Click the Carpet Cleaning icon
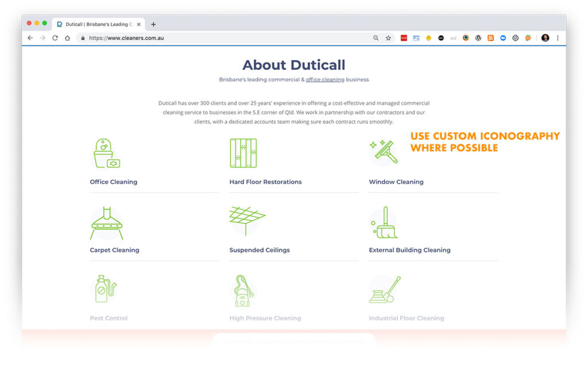The width and height of the screenshot is (588, 383). 107,223
